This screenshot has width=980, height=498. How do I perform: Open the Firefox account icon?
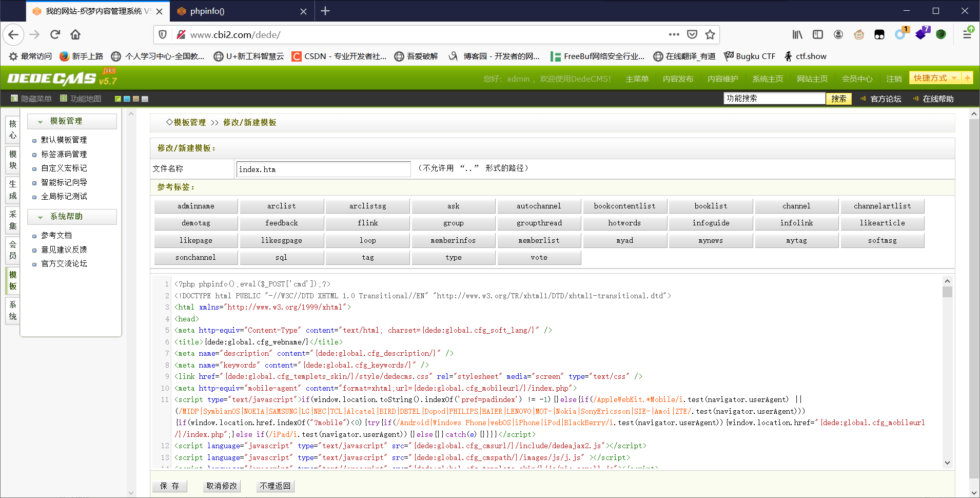838,34
